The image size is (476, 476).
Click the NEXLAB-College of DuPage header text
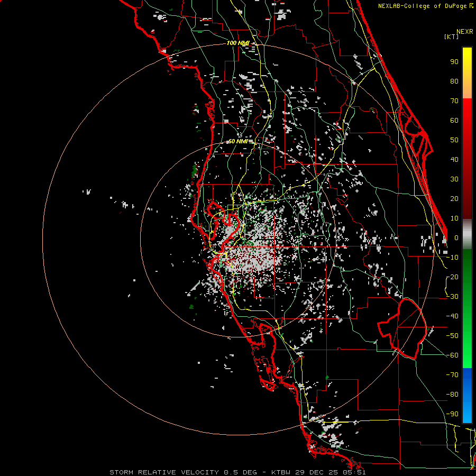coord(422,6)
